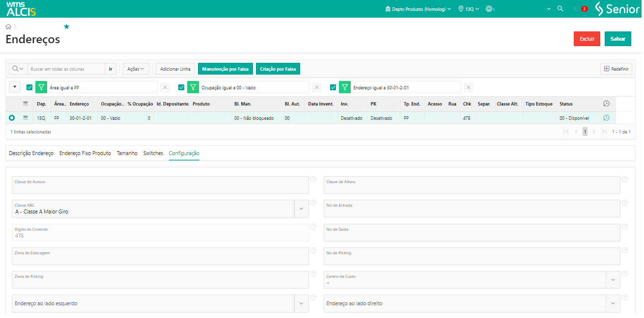Click the home breadcrumb icon
Image resolution: width=644 pixels, height=318 pixels.
8,26
